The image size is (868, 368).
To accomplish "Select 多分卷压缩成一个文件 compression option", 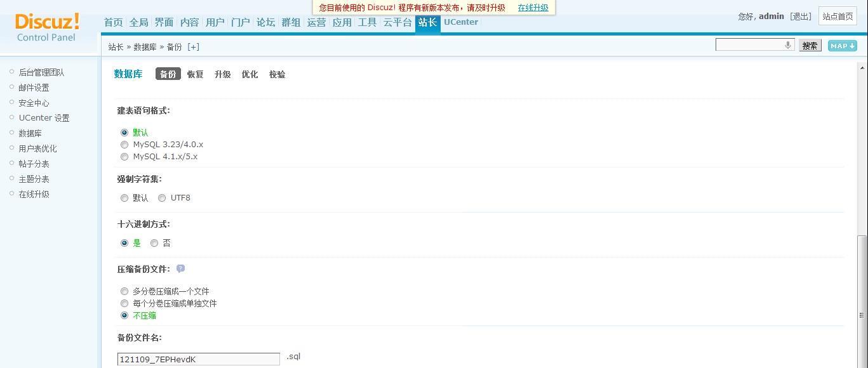I will (x=124, y=291).
